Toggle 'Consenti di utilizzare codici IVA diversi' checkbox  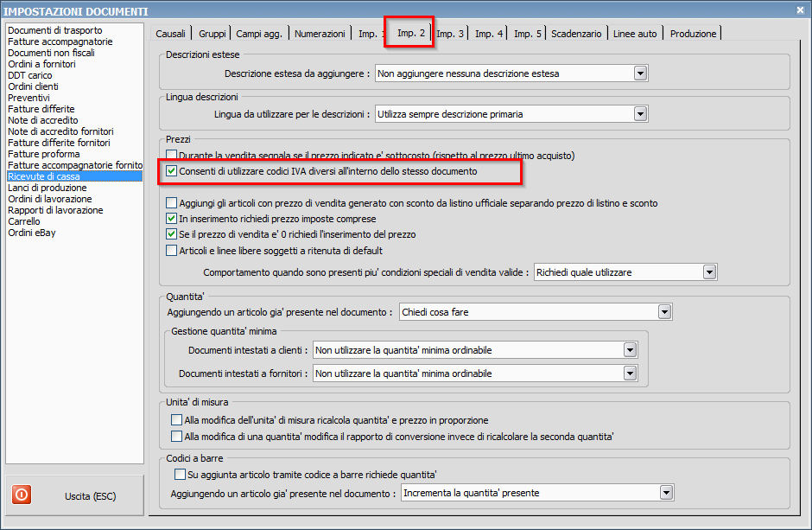click(171, 171)
